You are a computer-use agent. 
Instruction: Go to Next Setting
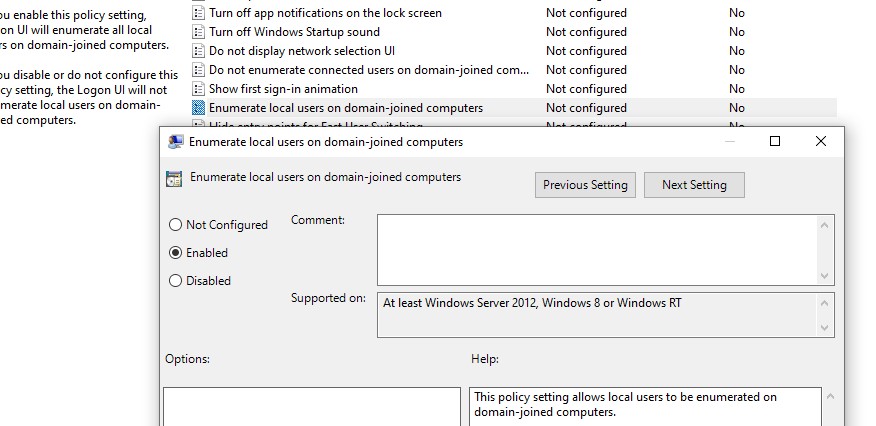pos(694,185)
